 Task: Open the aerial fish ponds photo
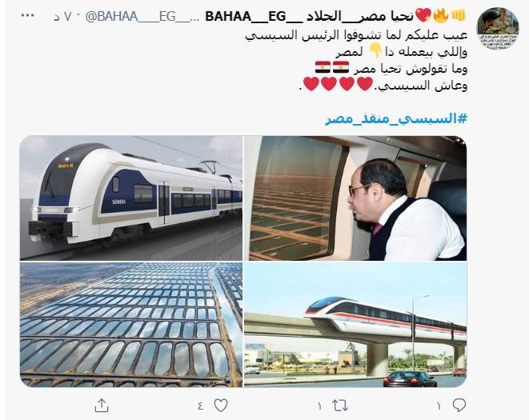[x=131, y=325]
